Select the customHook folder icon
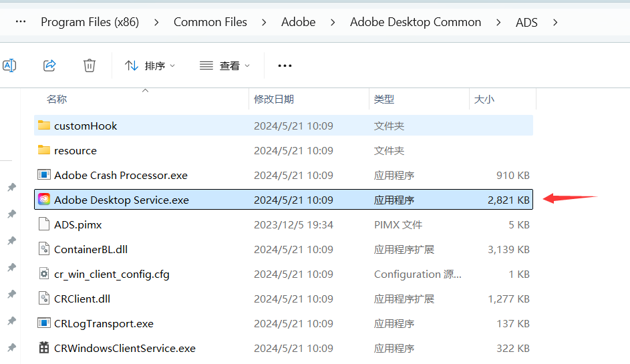Screen dimensions: 630x364 [44, 126]
